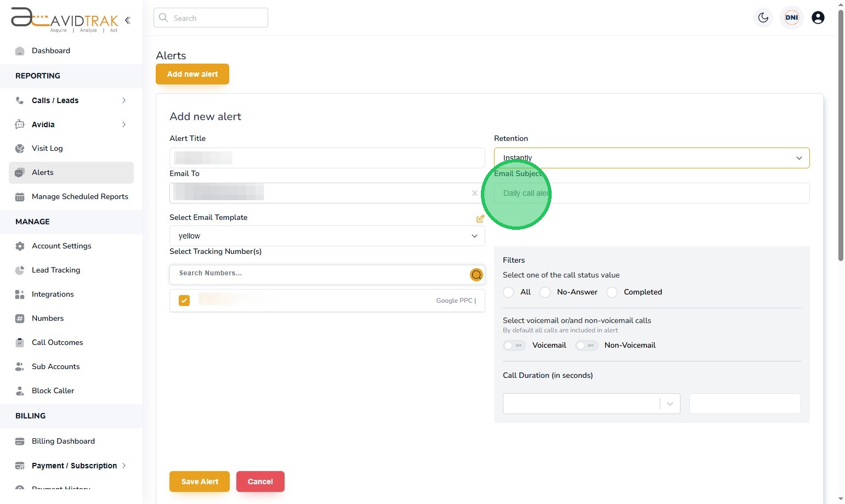
Task: Turn on the Non-Voicemail toggle
Action: (586, 346)
